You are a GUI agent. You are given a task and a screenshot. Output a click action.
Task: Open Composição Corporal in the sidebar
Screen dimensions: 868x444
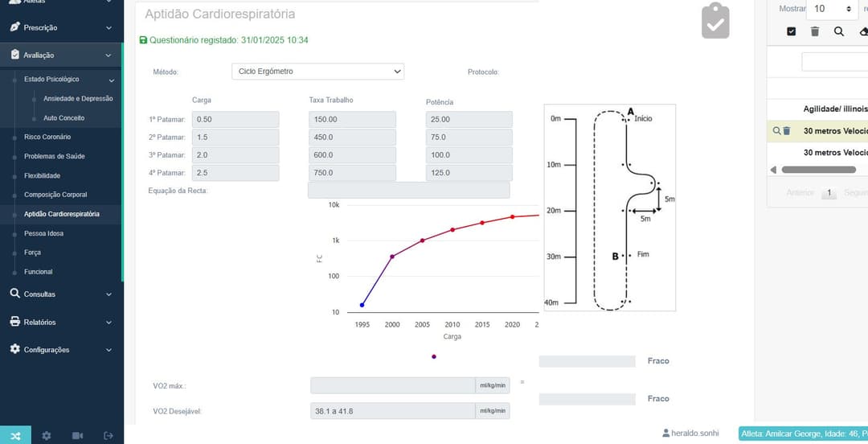click(x=55, y=195)
